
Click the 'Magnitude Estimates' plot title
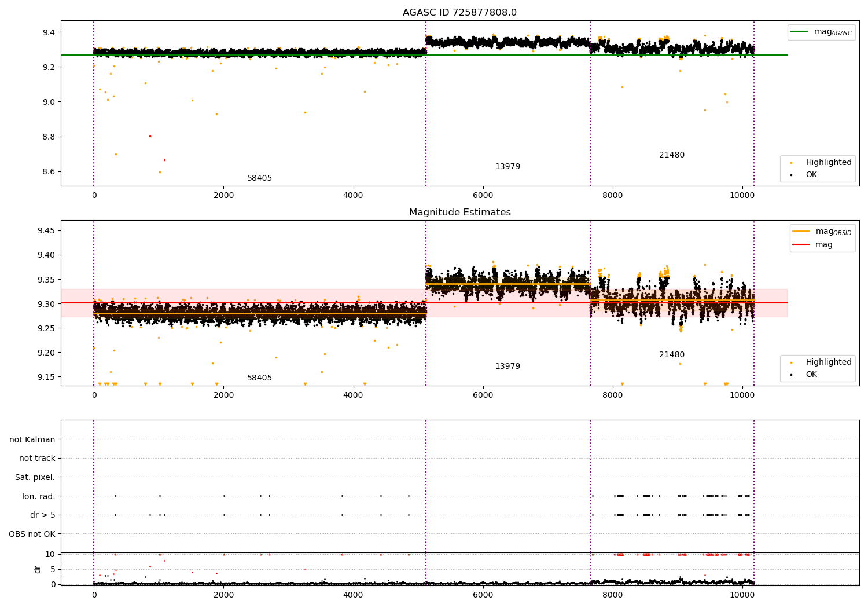[x=459, y=213]
